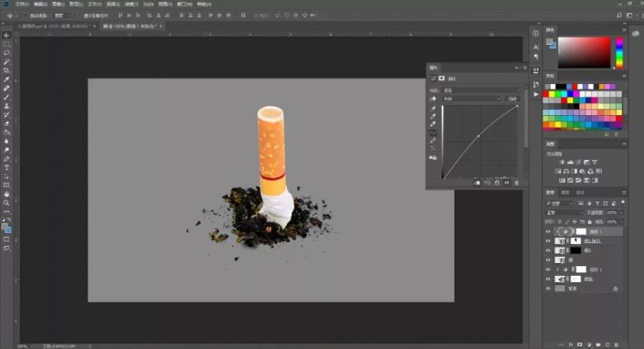
Task: Open the layer filter kind dropdown
Action: coord(559,203)
